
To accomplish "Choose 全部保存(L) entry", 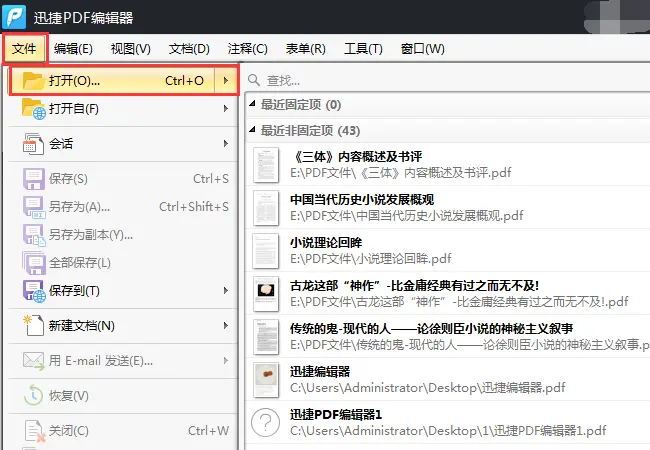I will [x=124, y=263].
